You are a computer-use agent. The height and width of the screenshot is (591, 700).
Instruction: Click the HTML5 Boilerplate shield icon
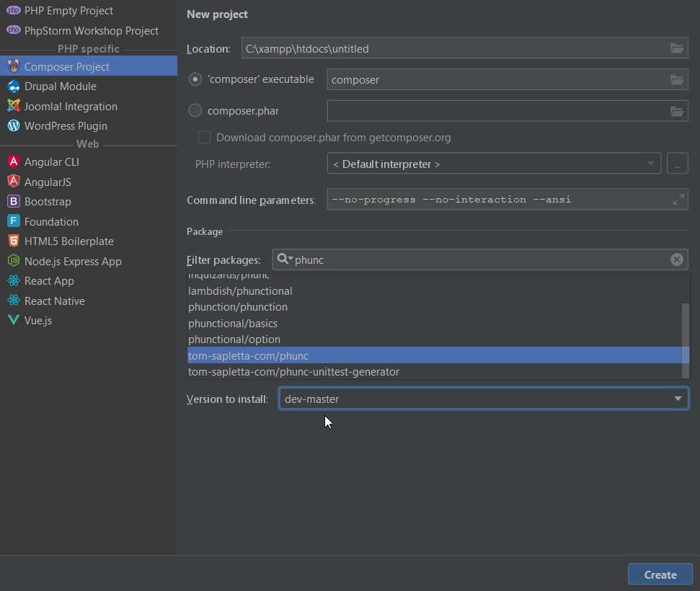click(x=14, y=241)
